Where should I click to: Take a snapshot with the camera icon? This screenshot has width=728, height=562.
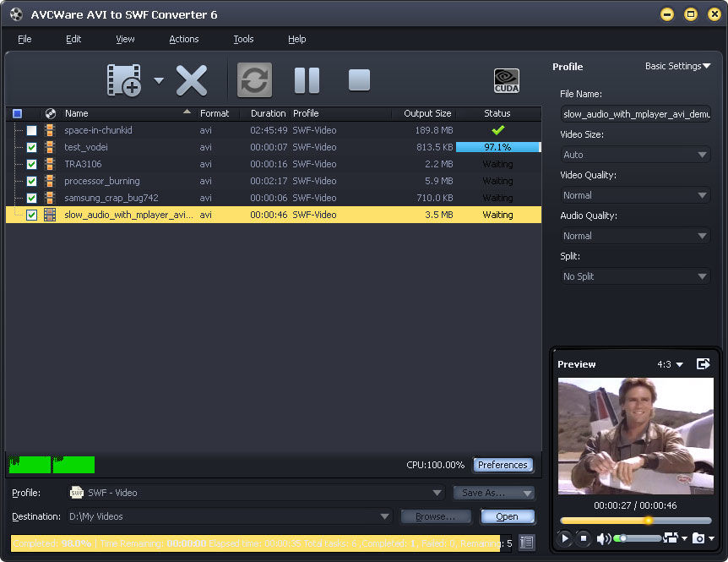pyautogui.click(x=698, y=538)
